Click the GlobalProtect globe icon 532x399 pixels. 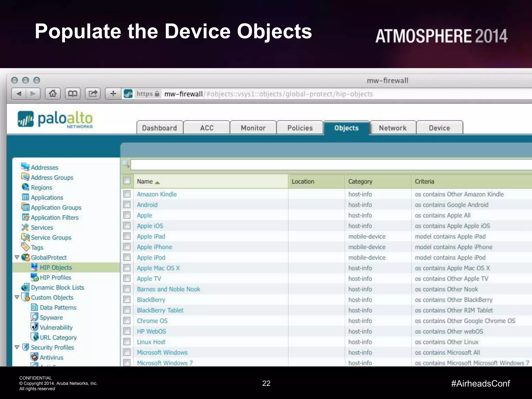pyautogui.click(x=25, y=257)
